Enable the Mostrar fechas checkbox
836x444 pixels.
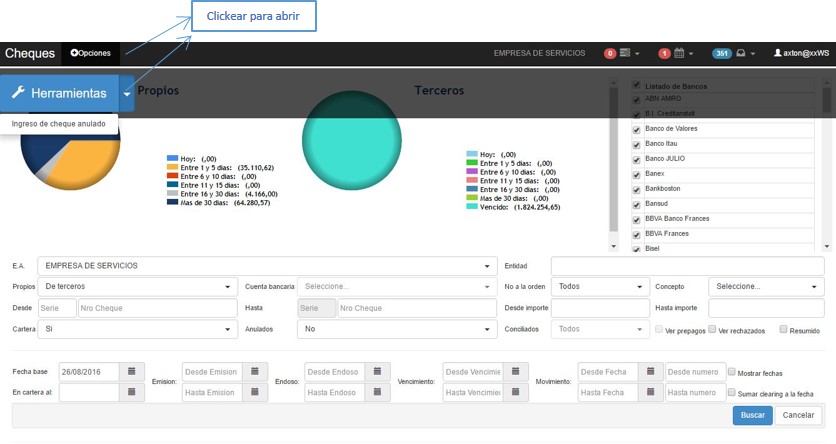pos(732,372)
